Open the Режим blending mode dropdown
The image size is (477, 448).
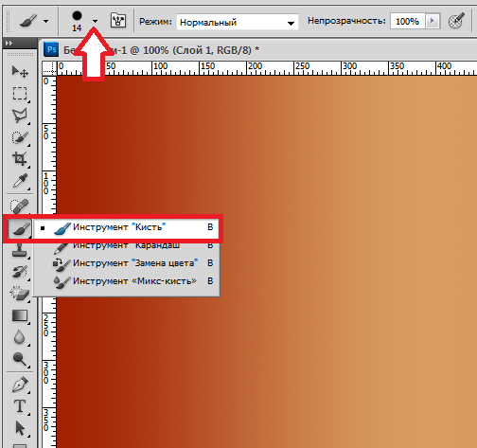coord(238,22)
